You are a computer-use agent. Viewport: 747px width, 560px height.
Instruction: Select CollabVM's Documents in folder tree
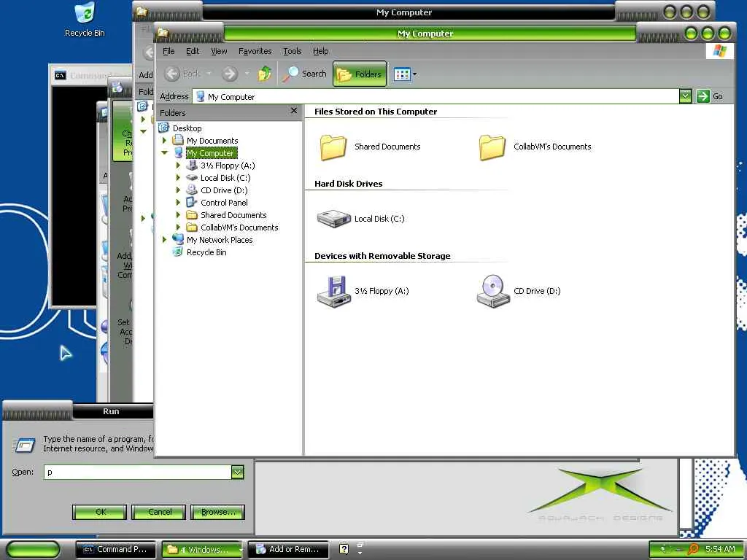pos(239,227)
